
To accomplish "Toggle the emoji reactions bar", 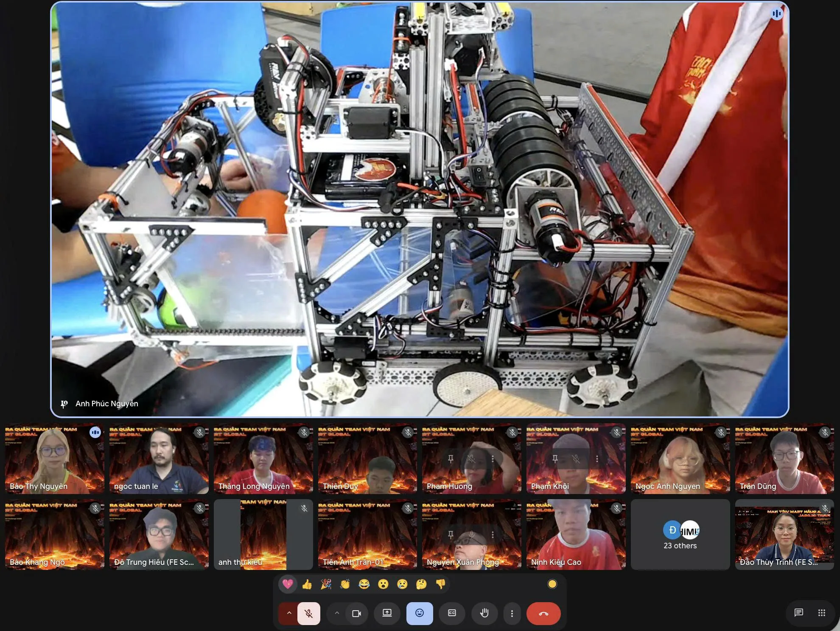I will pyautogui.click(x=420, y=613).
